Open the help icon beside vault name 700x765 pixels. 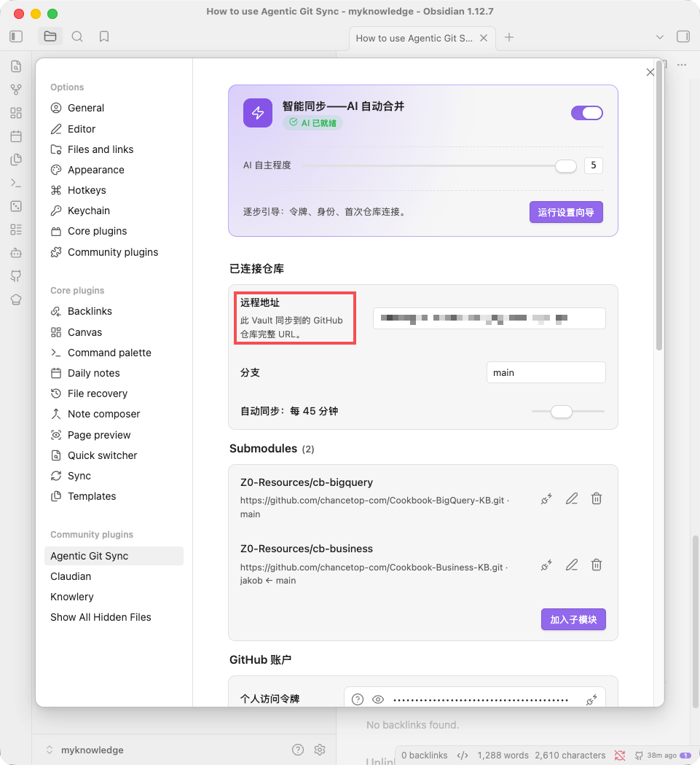[298, 750]
